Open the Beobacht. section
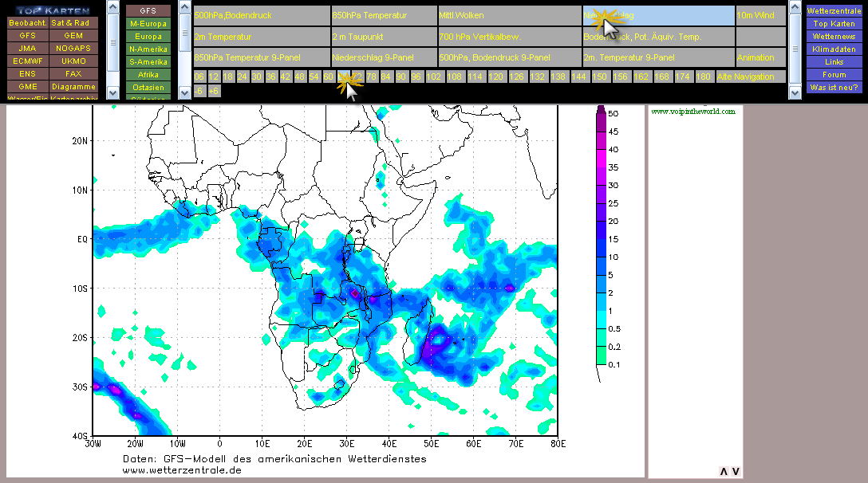Screen dimensions: 868x483 [28, 22]
